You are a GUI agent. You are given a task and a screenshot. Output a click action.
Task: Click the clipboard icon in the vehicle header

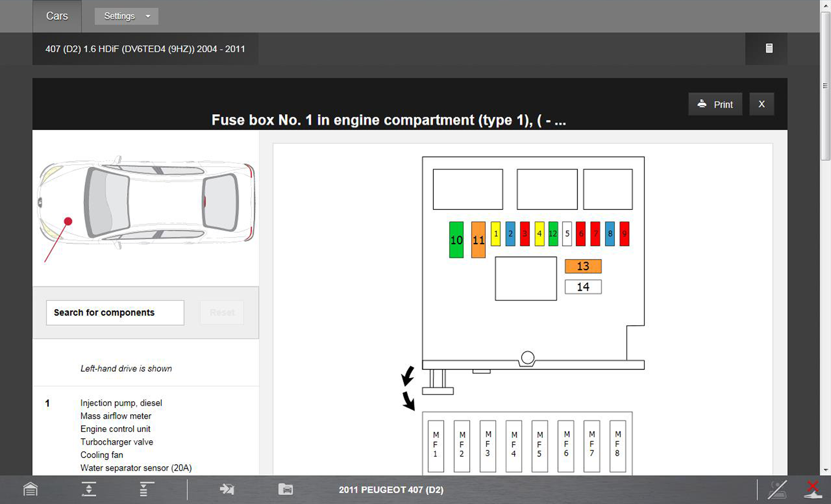click(769, 49)
